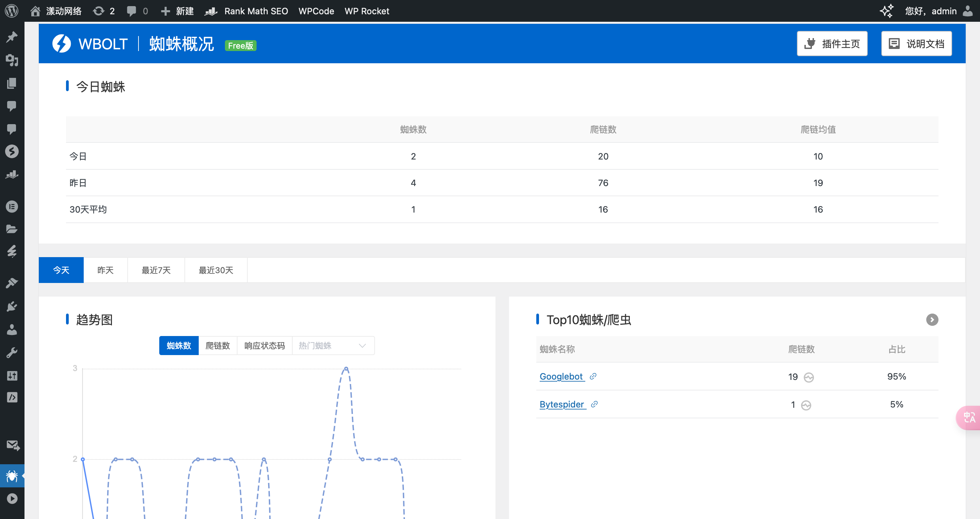Open the WordPress logo menu
Screen dimensions: 980x519
[12, 11]
